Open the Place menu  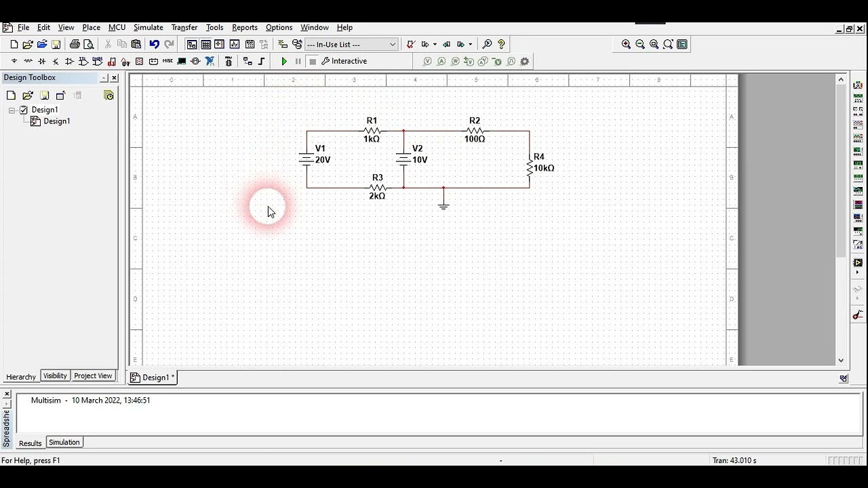point(91,28)
